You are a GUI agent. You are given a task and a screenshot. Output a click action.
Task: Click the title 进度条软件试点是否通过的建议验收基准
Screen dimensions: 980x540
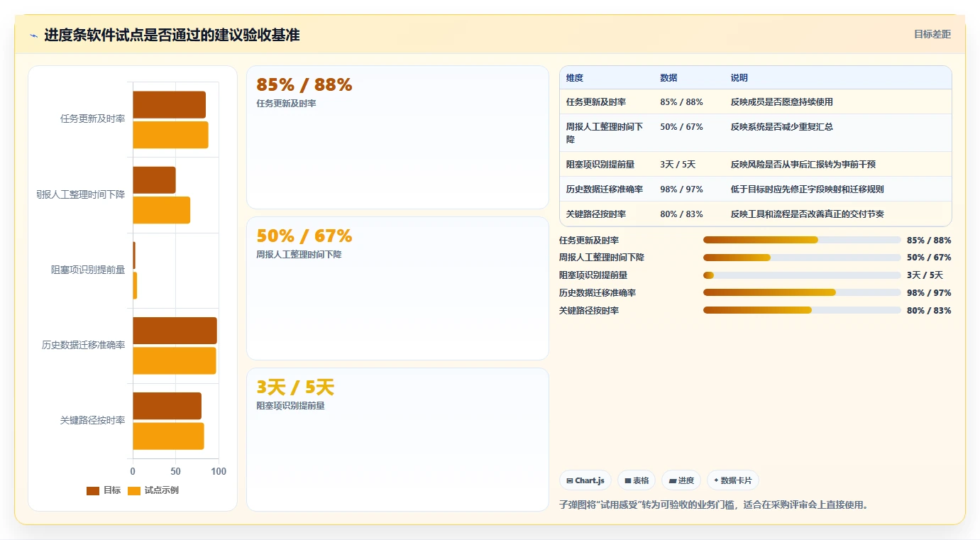pos(172,35)
